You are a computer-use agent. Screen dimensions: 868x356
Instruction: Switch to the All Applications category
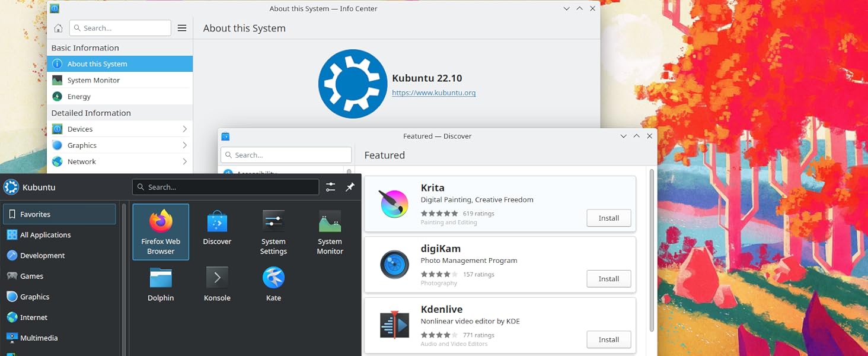pos(44,234)
